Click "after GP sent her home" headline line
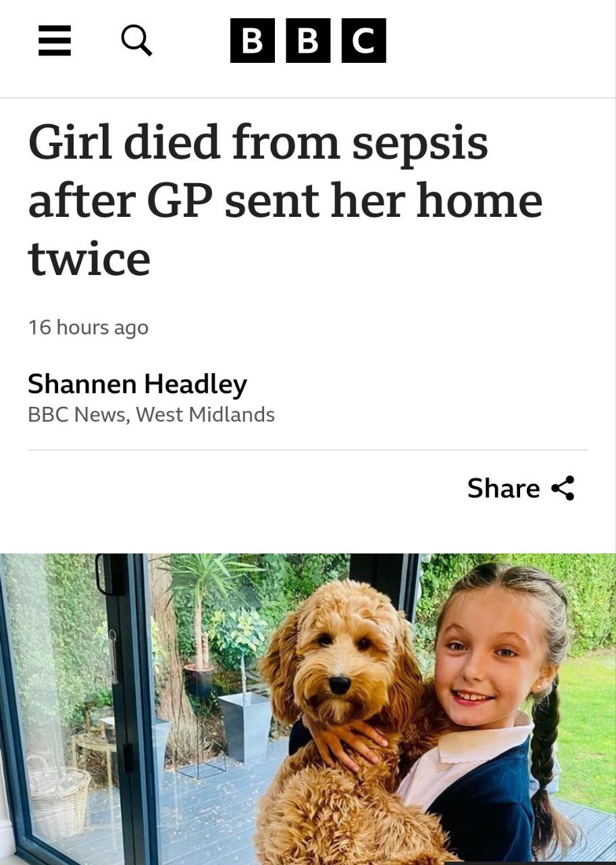This screenshot has height=865, width=616. coord(284,201)
